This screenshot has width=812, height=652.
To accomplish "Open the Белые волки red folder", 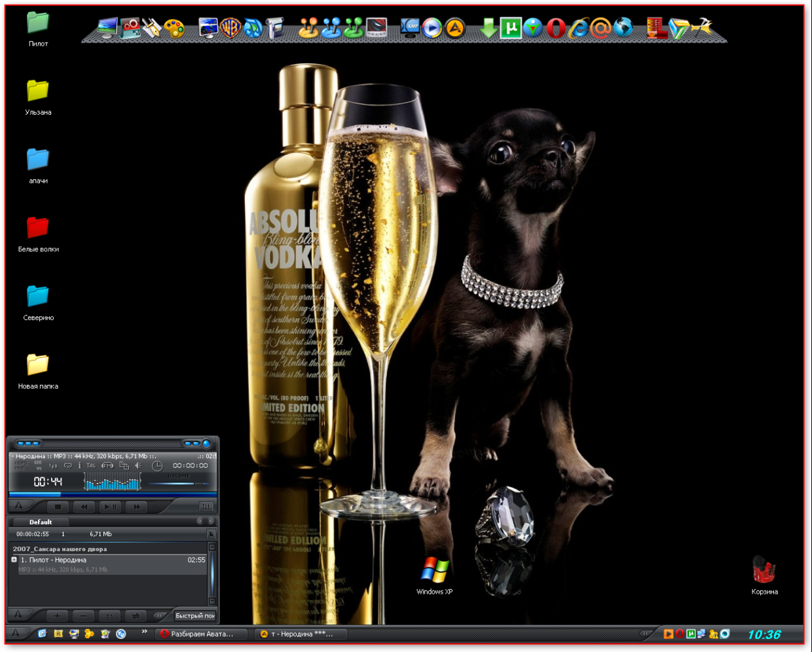I will pos(38,228).
